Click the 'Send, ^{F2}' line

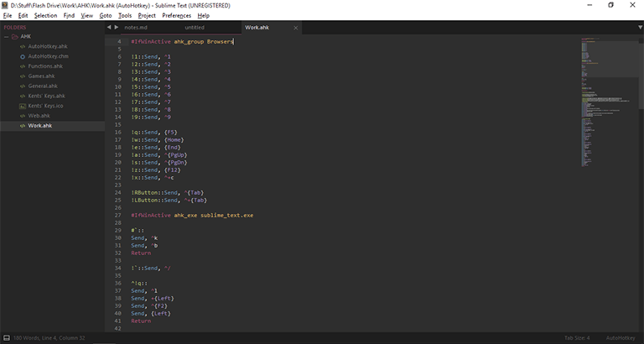(x=149, y=305)
